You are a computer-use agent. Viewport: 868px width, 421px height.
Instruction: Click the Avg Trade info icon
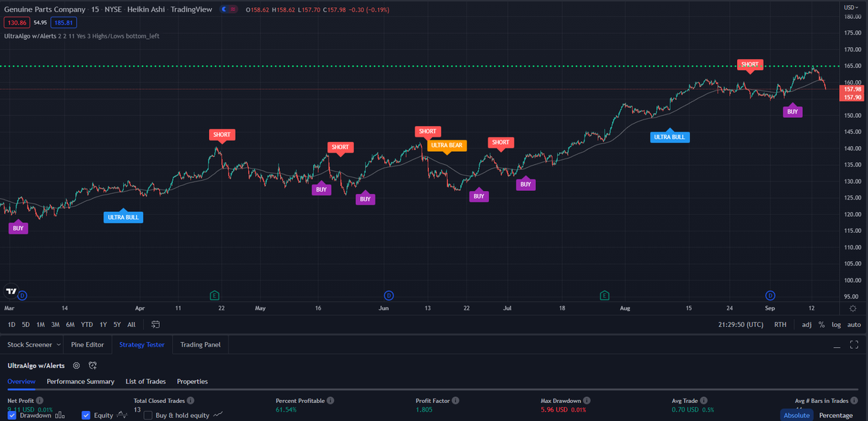coord(705,400)
